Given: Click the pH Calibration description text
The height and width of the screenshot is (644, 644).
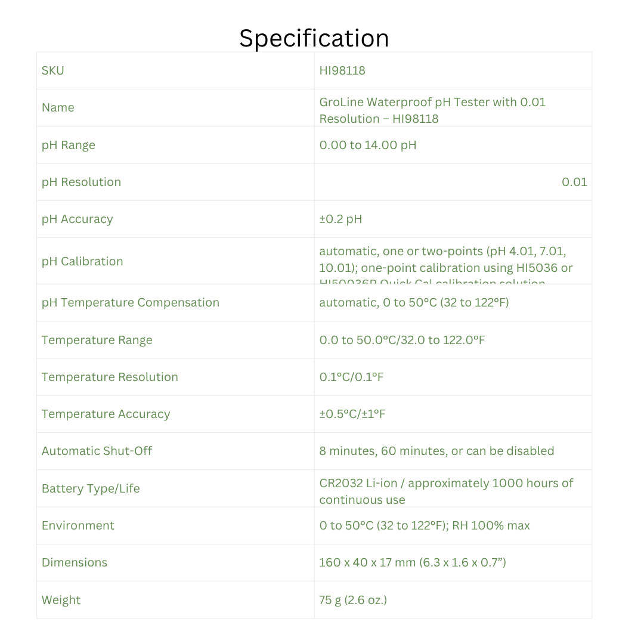Looking at the screenshot, I should point(445,260).
